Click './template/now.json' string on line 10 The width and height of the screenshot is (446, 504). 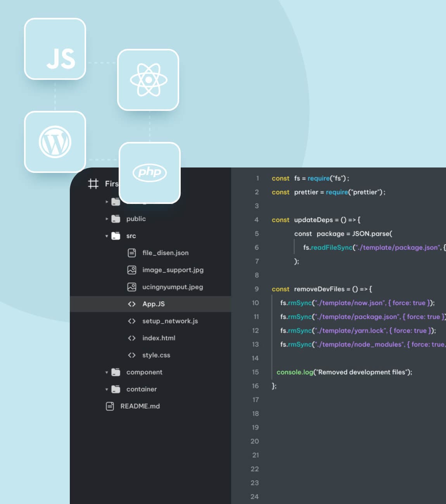tap(350, 303)
